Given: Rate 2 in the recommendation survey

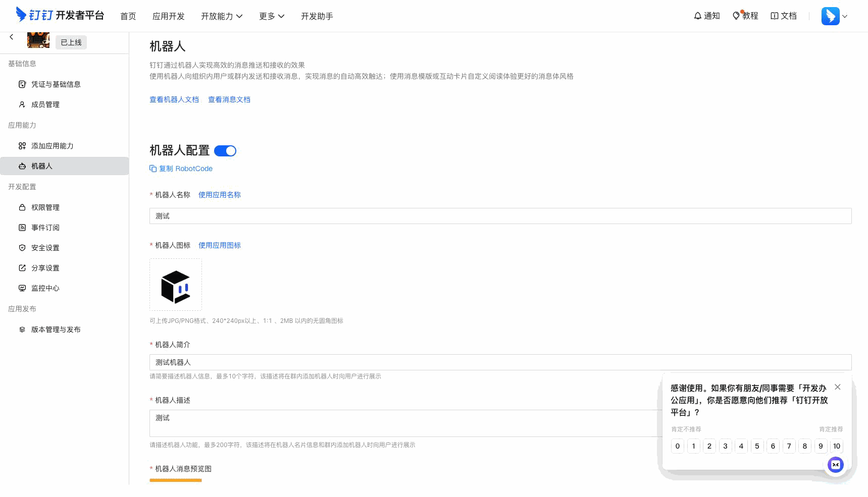Looking at the screenshot, I should (x=709, y=446).
